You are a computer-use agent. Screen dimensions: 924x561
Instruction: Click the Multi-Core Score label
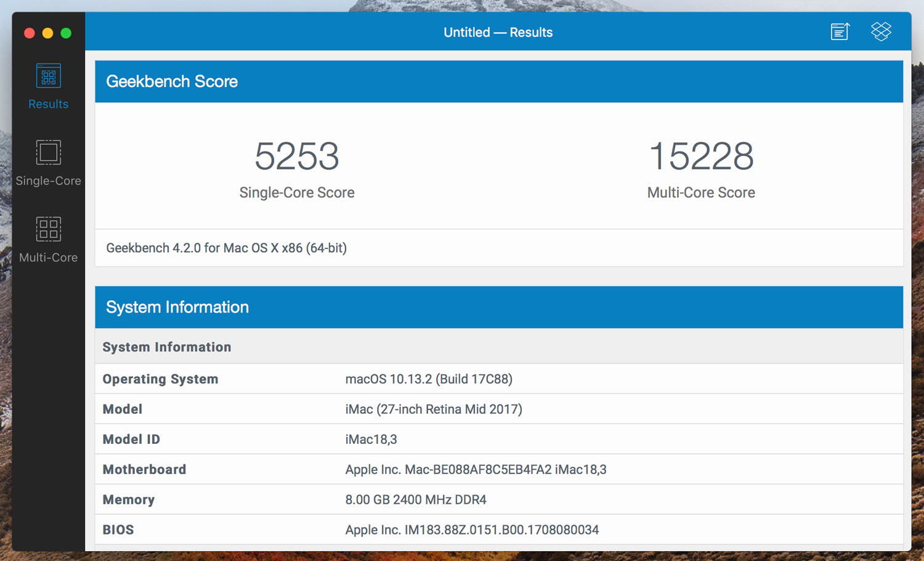(x=701, y=192)
